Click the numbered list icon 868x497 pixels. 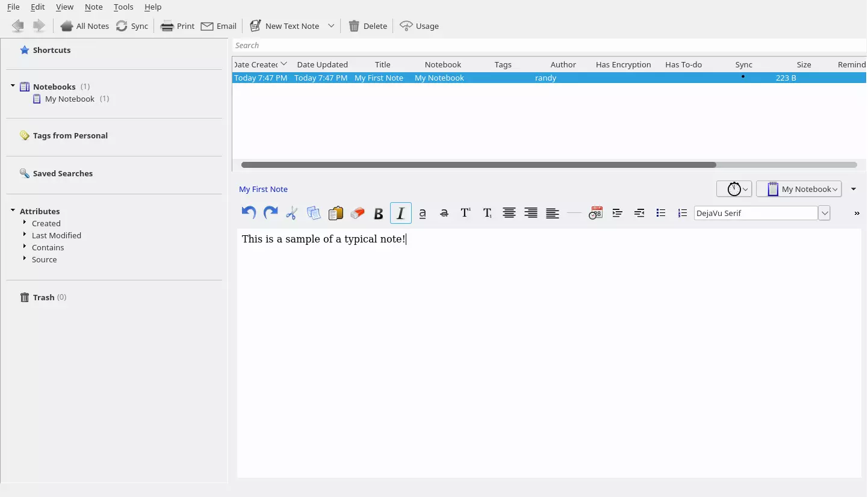pos(682,213)
